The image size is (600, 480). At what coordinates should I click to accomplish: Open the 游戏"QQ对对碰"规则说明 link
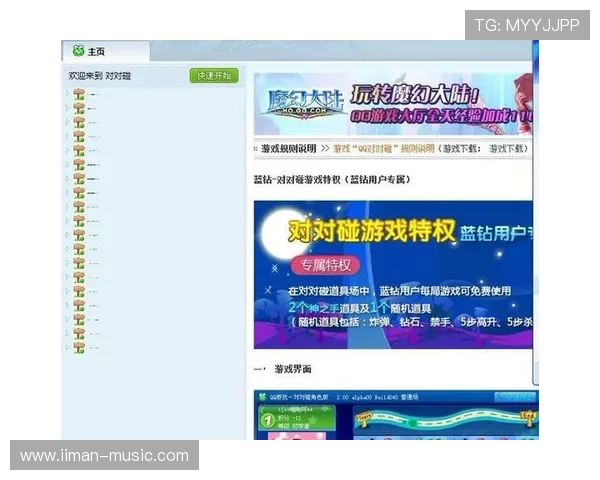[384, 149]
